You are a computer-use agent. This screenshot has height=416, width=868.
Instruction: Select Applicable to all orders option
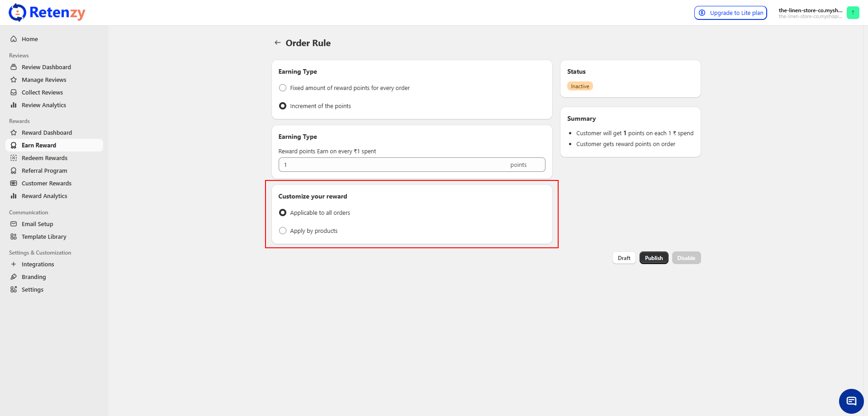(x=283, y=213)
